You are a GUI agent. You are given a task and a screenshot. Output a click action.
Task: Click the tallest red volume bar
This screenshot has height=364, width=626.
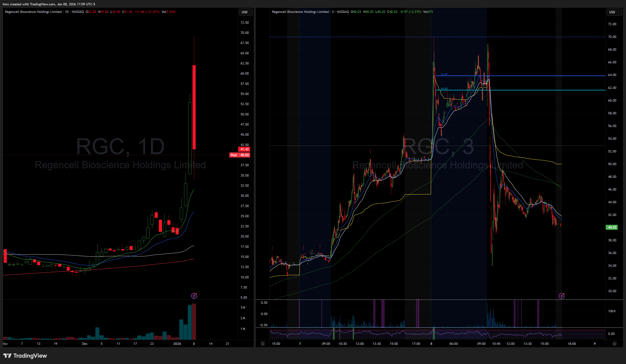pyautogui.click(x=194, y=322)
